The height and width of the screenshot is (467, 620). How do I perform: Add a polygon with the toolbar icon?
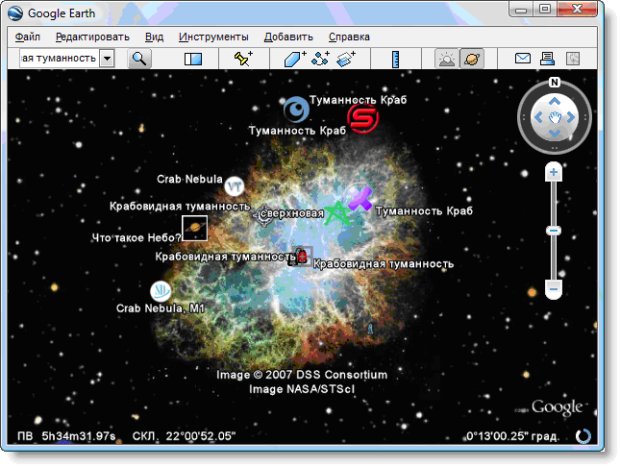point(295,59)
